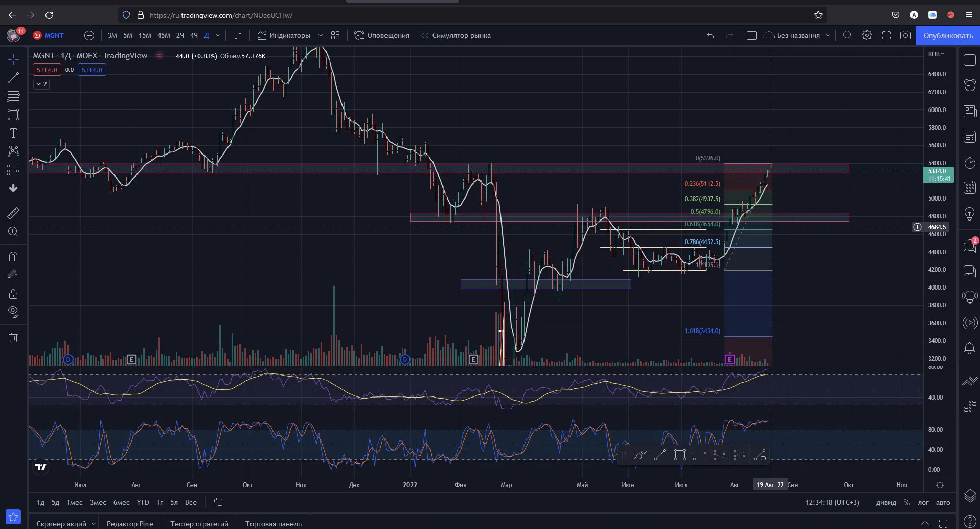The width and height of the screenshot is (980, 529).
Task: Open the alerts alarm clock panel
Action: click(970, 85)
